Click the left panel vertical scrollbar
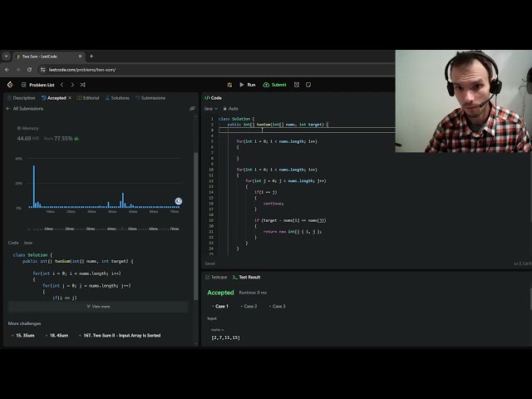 [x=196, y=225]
